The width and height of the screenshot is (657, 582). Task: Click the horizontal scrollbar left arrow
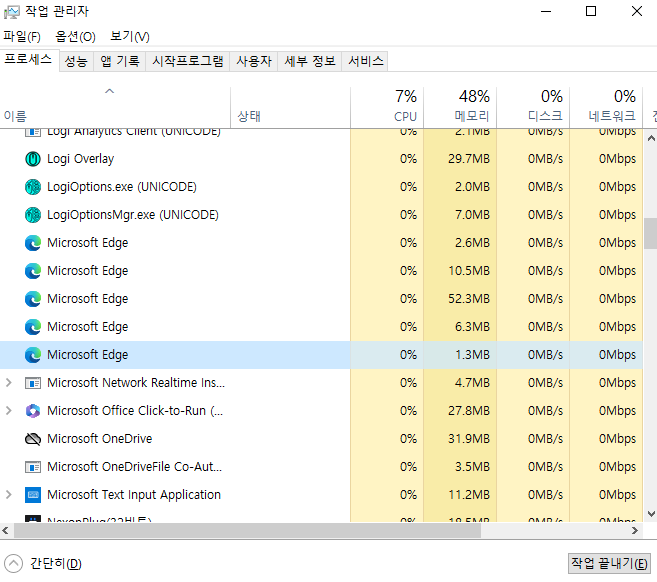[5, 531]
